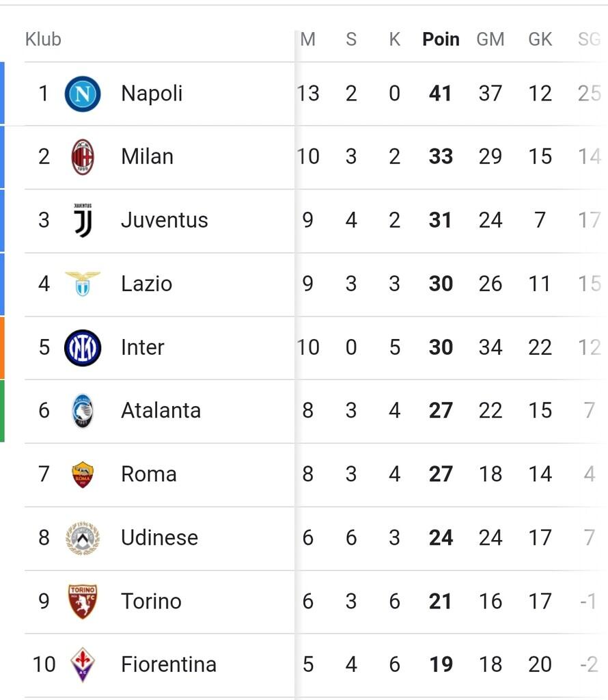Click Napoli's 41 points value
608x700 pixels.
441,94
